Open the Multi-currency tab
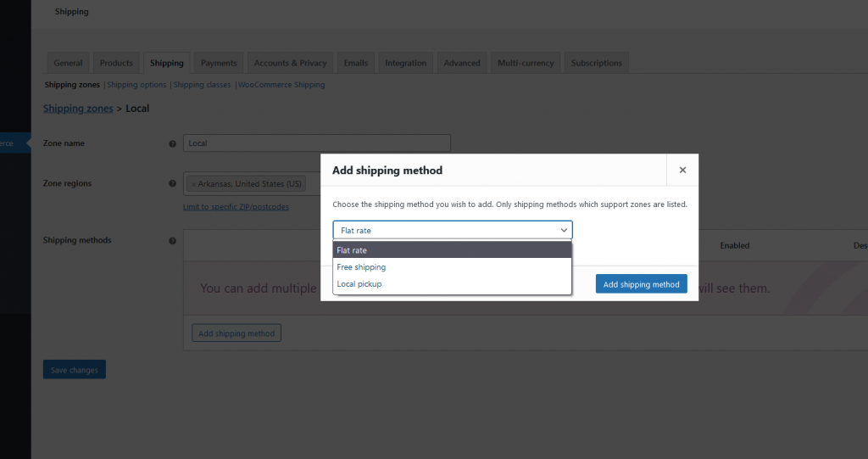 pyautogui.click(x=526, y=63)
